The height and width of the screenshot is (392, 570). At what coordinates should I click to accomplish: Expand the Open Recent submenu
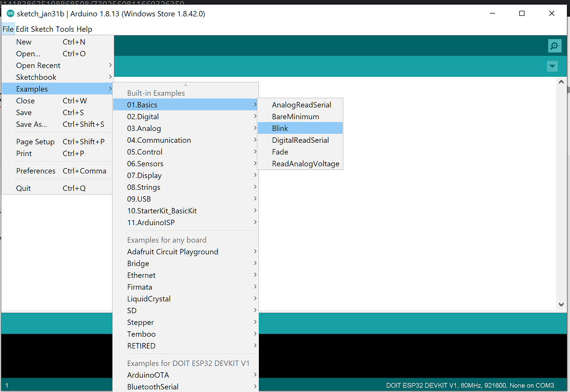point(57,66)
